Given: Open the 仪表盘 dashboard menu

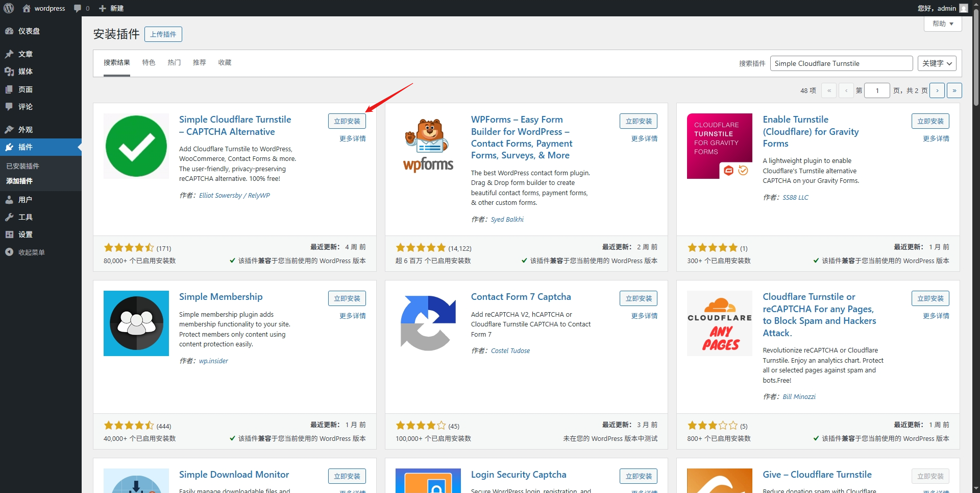Looking at the screenshot, I should tap(29, 31).
